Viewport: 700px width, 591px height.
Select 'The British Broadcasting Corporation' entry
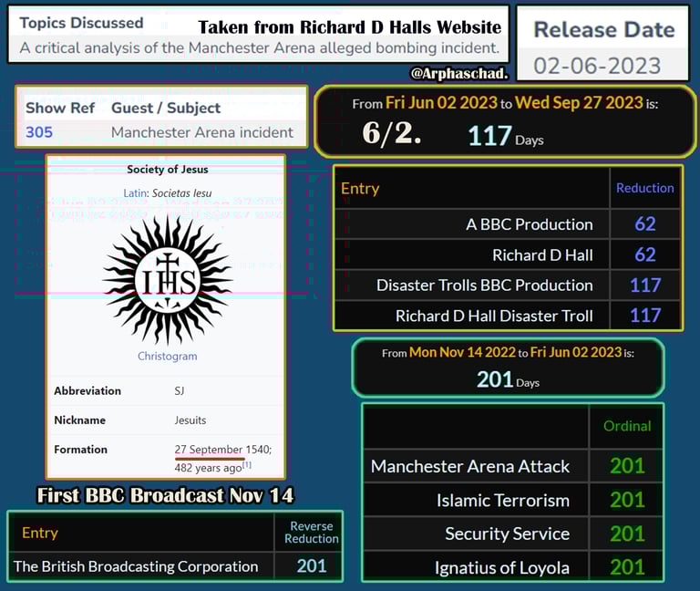pyautogui.click(x=136, y=566)
